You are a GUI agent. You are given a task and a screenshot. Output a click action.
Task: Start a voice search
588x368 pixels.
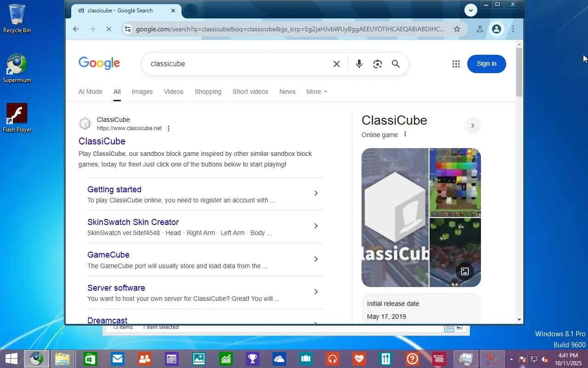359,64
